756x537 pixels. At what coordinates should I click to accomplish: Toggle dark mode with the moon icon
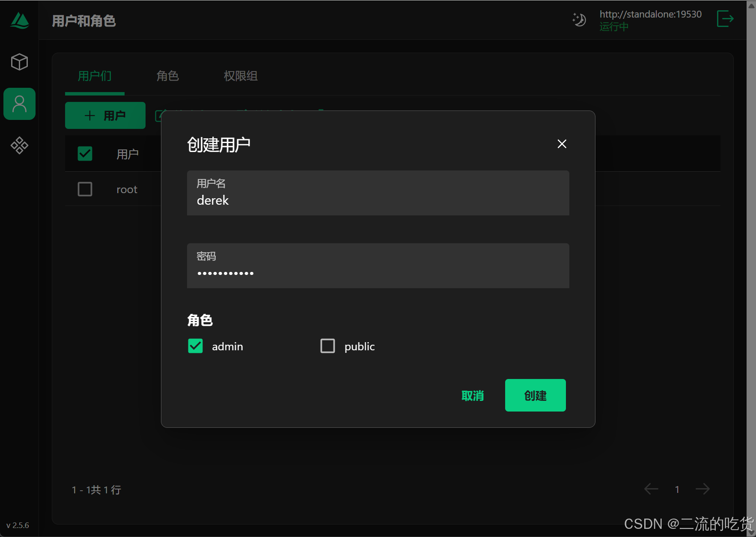click(579, 20)
